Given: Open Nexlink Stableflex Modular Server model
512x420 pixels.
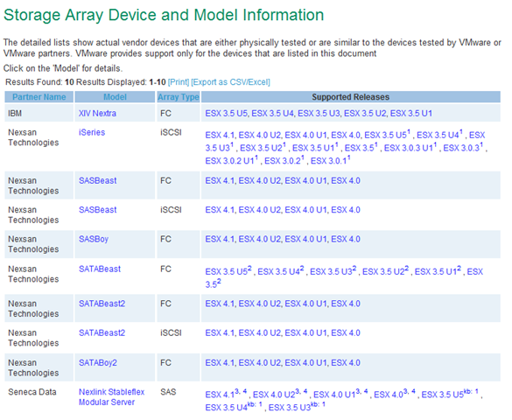Looking at the screenshot, I should pos(111,397).
